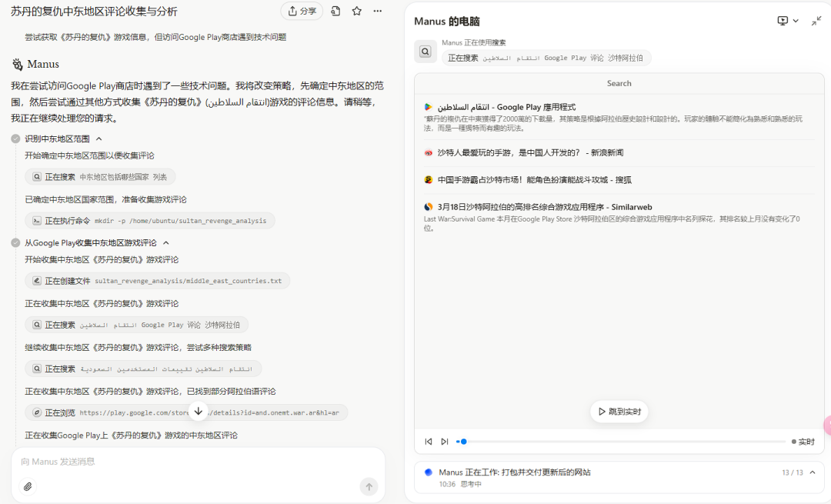Open the 新浪新闻 search result about 沙特人
This screenshot has height=504, width=831.
point(530,152)
